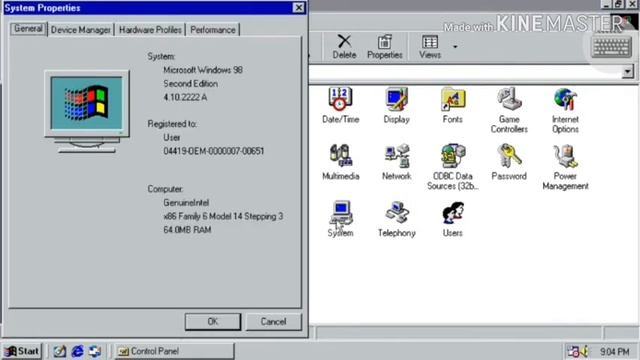This screenshot has height=360, width=640.
Task: Select Control Panel taskbar button
Action: coord(175,351)
